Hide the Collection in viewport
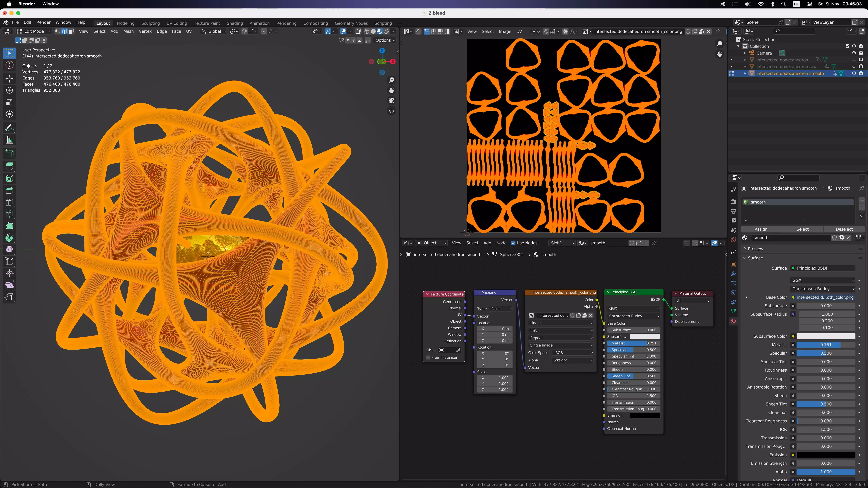 coord(854,46)
